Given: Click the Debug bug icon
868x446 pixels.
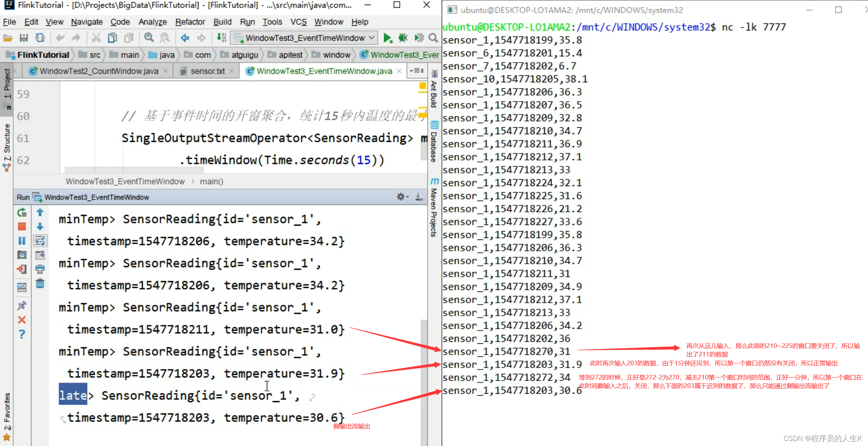Looking at the screenshot, I should [x=403, y=38].
